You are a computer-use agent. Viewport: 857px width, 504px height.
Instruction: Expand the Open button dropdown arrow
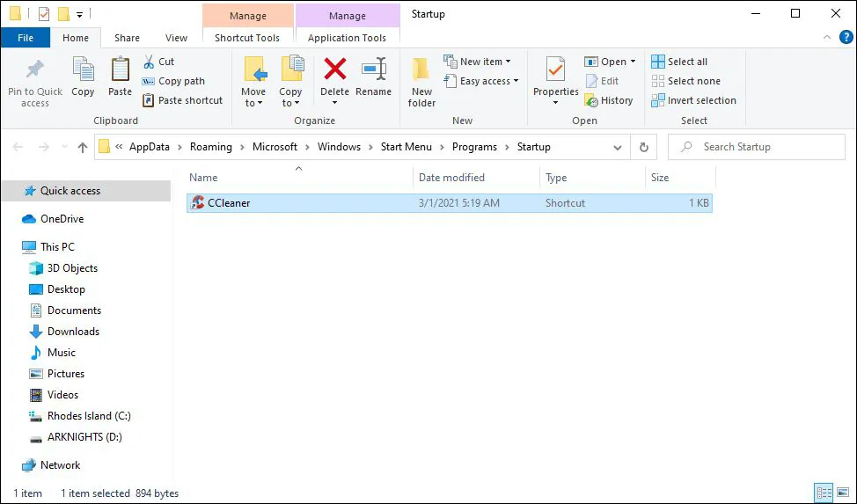tap(633, 62)
